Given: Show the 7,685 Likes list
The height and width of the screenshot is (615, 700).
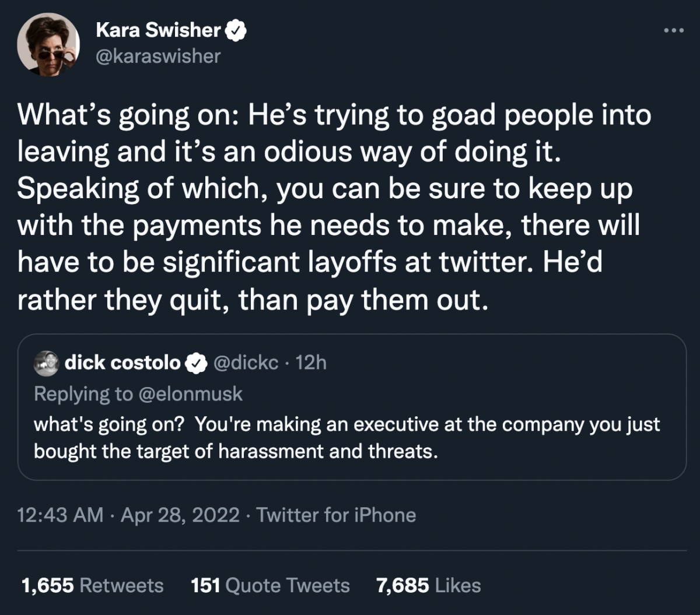Looking at the screenshot, I should 429,585.
